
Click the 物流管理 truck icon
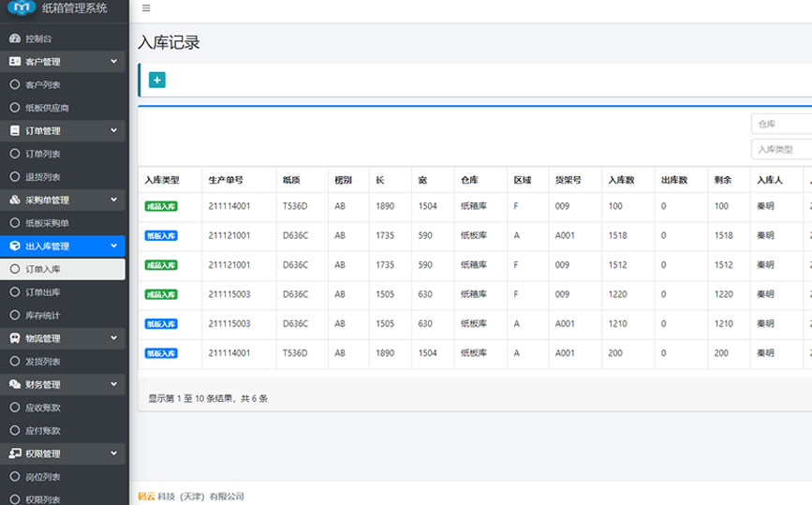click(x=15, y=338)
